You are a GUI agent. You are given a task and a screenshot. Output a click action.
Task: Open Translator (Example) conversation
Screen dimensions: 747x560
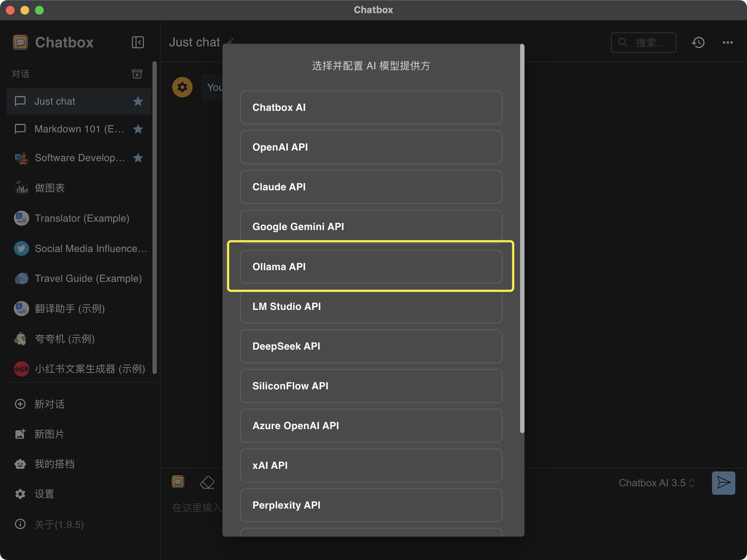pos(82,218)
